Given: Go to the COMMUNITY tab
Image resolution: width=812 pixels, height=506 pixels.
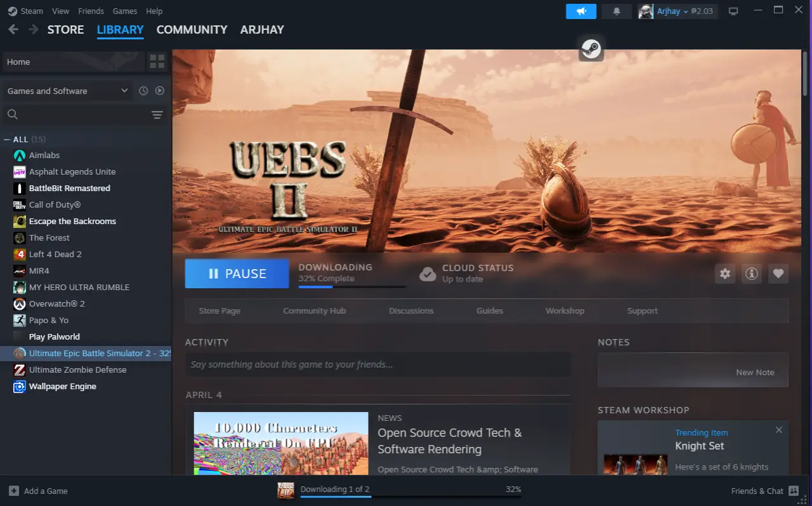Looking at the screenshot, I should click(x=192, y=30).
